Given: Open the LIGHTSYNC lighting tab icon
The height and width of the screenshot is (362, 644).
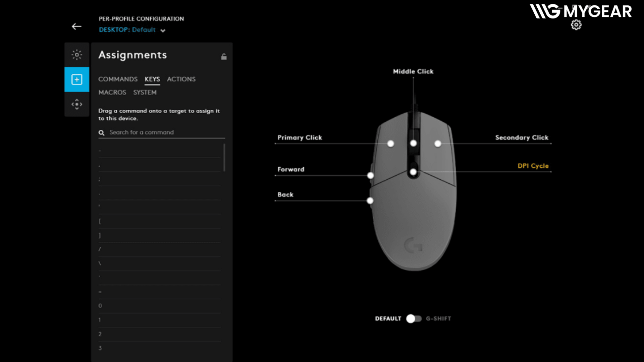Looking at the screenshot, I should [x=77, y=55].
